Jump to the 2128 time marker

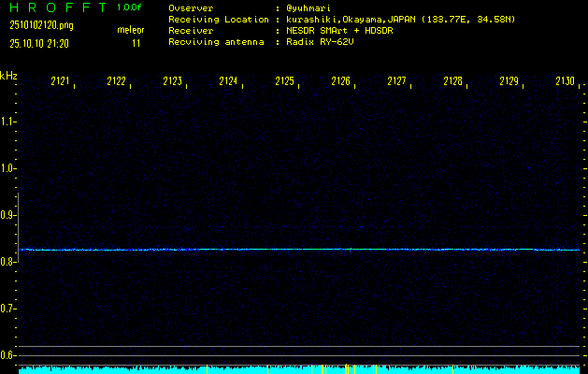453,82
